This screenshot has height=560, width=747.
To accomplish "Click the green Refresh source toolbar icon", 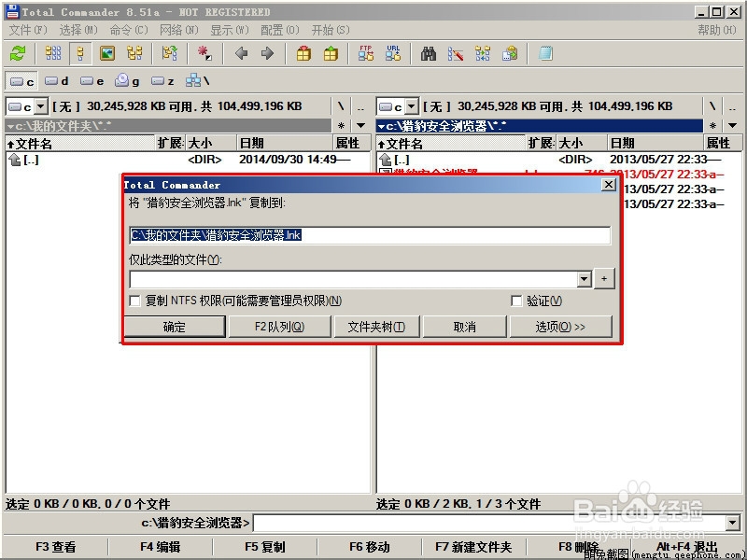I will click(18, 53).
